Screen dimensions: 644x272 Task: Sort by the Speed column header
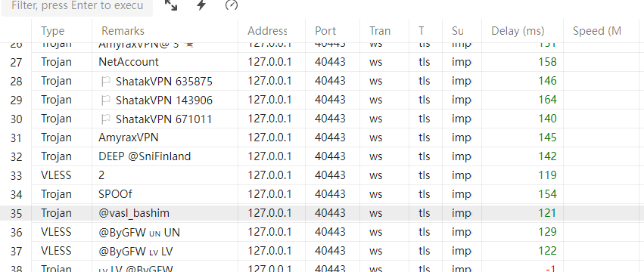(597, 31)
